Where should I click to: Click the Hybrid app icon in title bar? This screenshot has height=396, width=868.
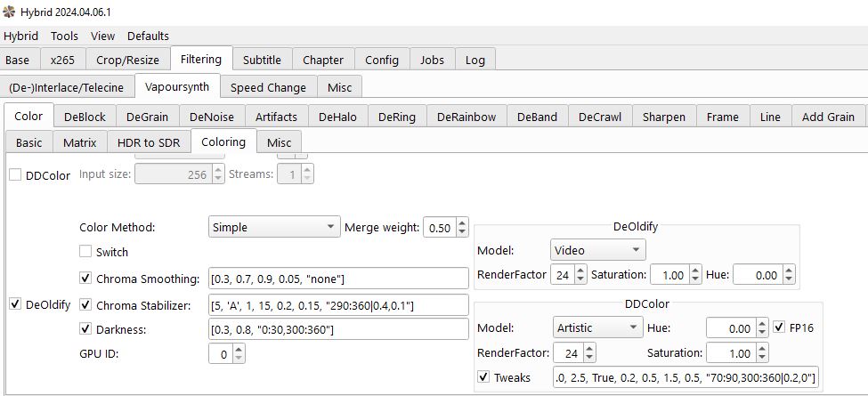click(x=9, y=12)
